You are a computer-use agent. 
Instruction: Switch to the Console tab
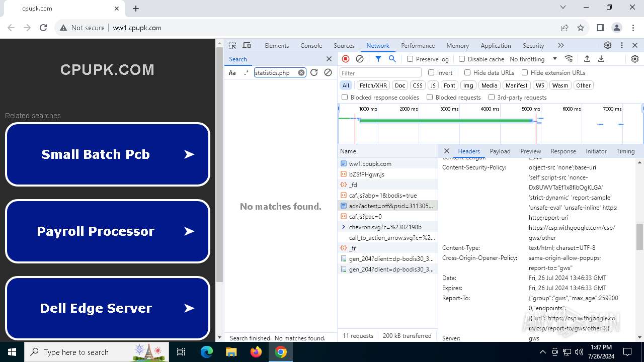[311, 45]
